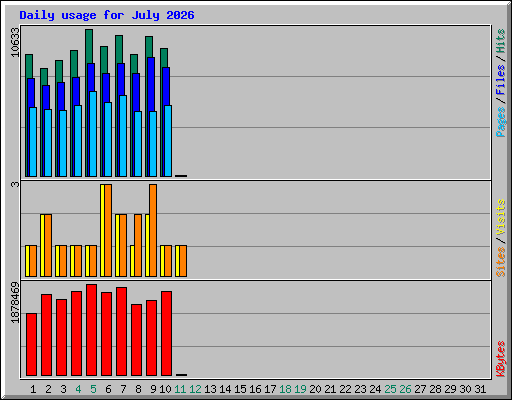Click the orange Sites bar for day 2
This screenshot has width=512, height=400.
(x=48, y=245)
